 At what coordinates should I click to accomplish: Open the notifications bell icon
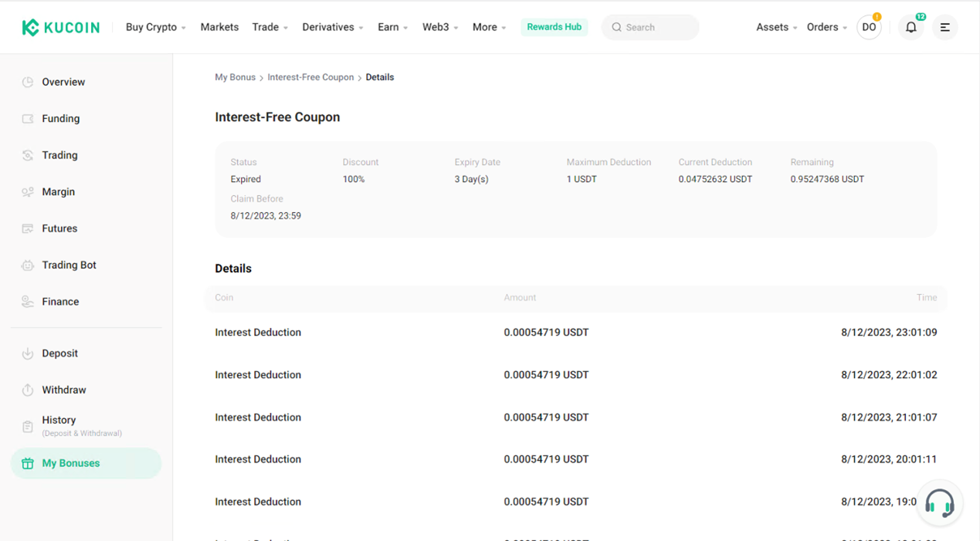(x=911, y=28)
